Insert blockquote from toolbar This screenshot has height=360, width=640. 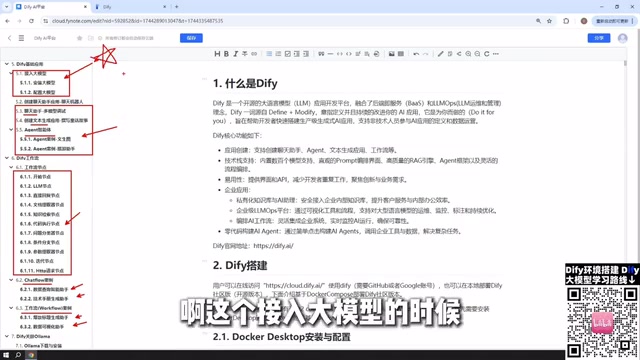click(321, 54)
